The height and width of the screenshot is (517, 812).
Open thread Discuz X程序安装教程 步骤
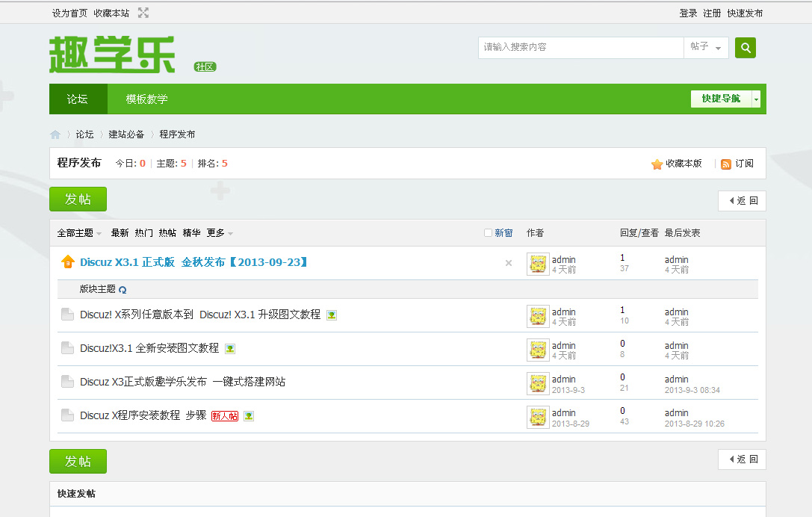click(x=143, y=415)
